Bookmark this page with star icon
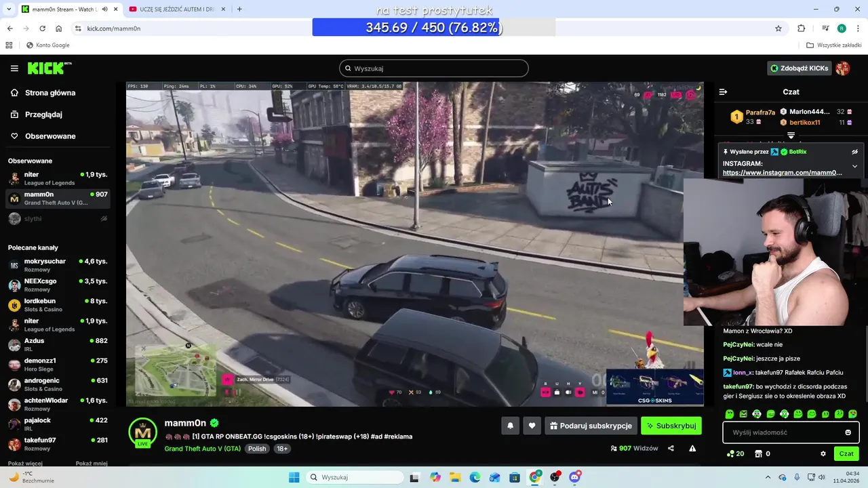The image size is (868, 488). [x=778, y=28]
